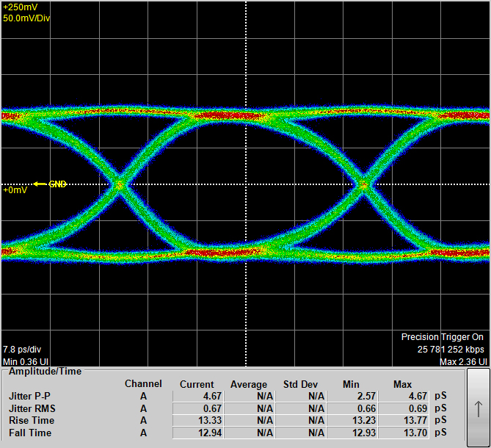Image resolution: width=491 pixels, height=448 pixels.
Task: Click the +250mV scale label
Action: click(x=21, y=7)
